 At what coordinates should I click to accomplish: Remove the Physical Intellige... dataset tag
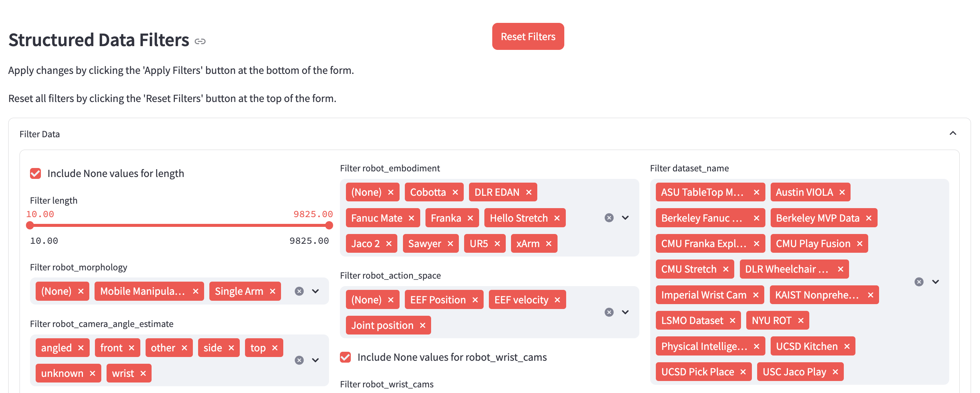click(x=756, y=346)
